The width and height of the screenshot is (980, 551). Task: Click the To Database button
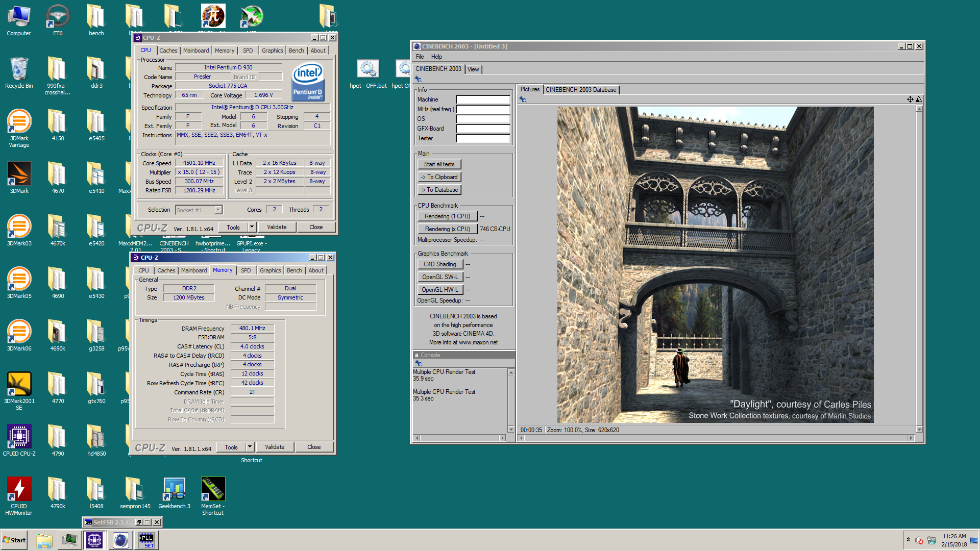pyautogui.click(x=439, y=190)
